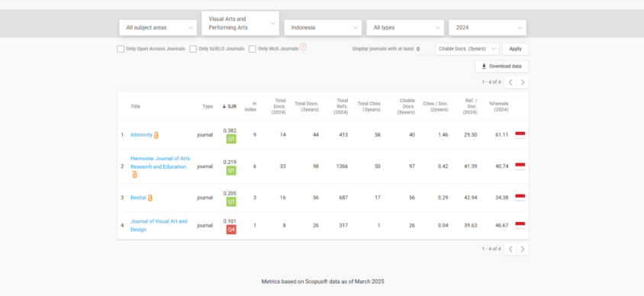Screen dimensions: 644x296
Task: Check Only SciELO Journals
Action: pos(193,49)
